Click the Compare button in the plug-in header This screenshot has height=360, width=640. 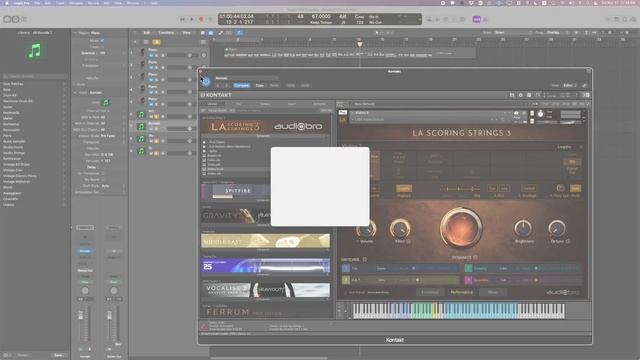tap(241, 85)
